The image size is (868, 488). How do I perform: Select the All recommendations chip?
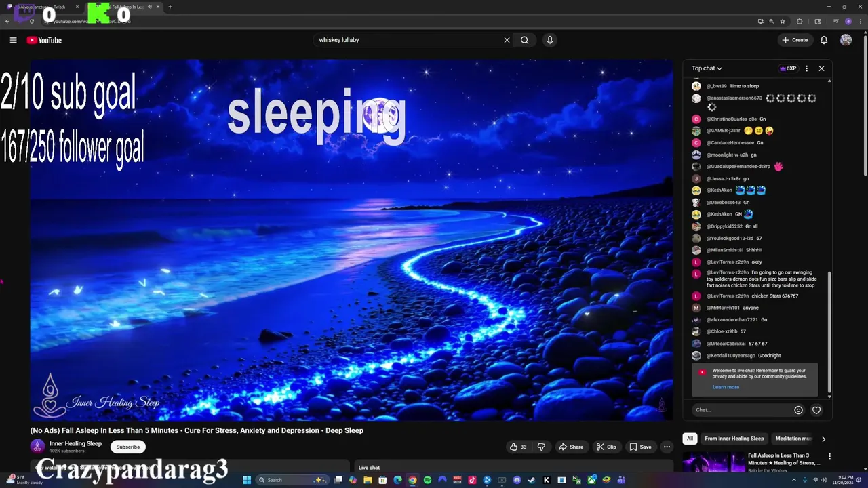point(690,439)
